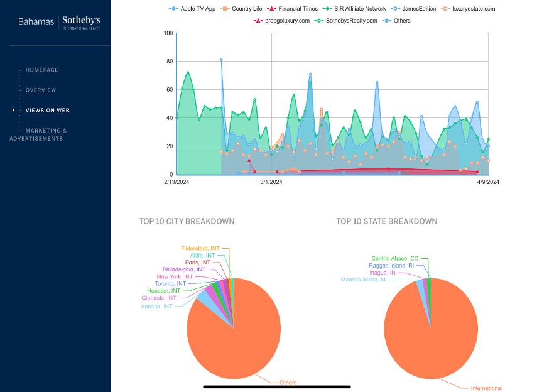
Task: Toggle luxuryestate.com series in legend
Action: click(x=468, y=9)
